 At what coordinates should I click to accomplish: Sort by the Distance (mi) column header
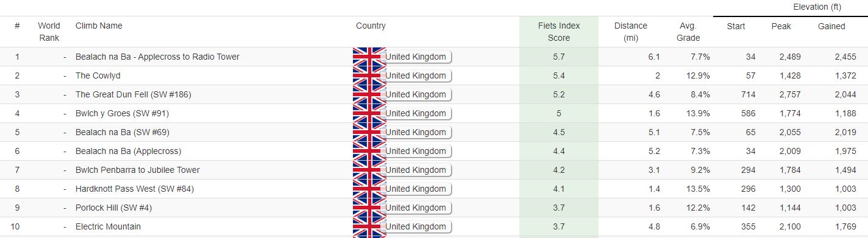click(630, 32)
